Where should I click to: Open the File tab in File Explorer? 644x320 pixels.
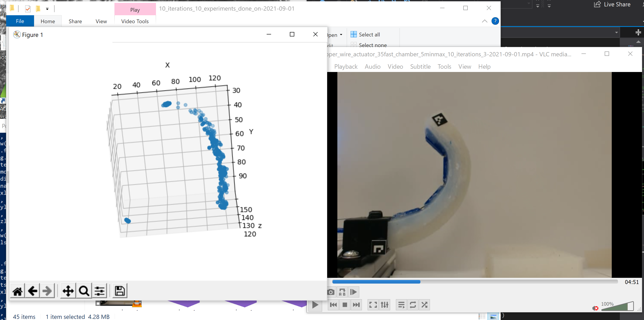click(20, 21)
